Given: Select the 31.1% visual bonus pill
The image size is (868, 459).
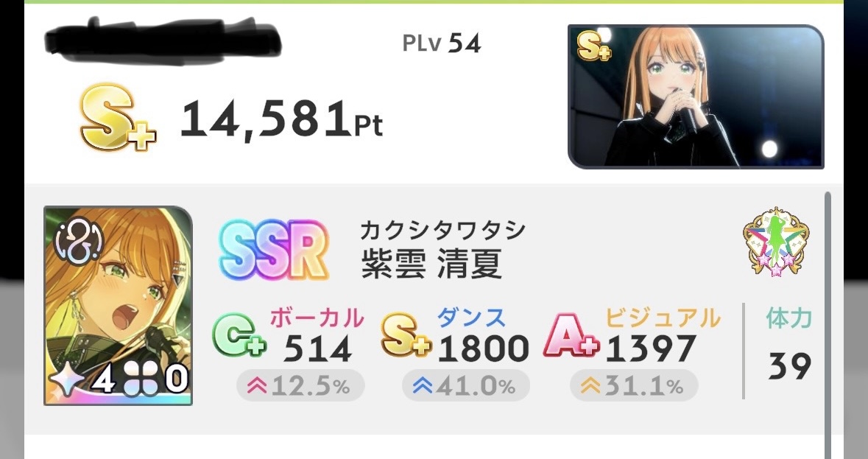Looking at the screenshot, I should click(634, 385).
